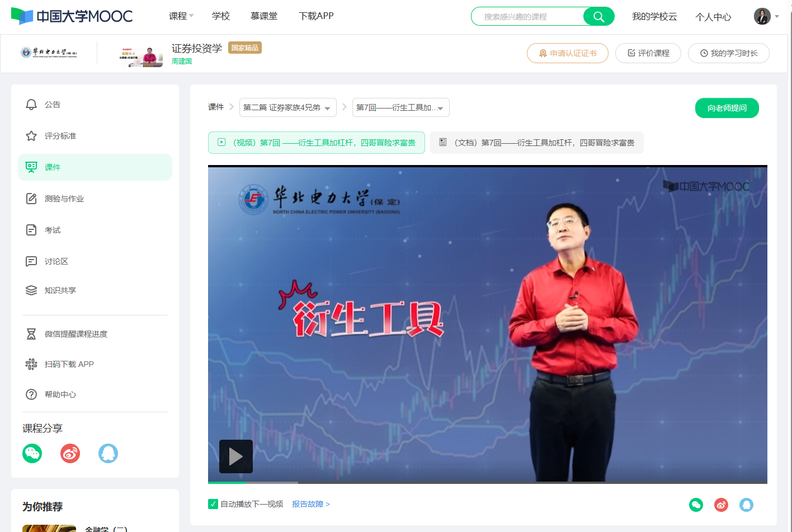Switch to (文档) 第7回 document tab
This screenshot has width=792, height=532.
click(536, 143)
